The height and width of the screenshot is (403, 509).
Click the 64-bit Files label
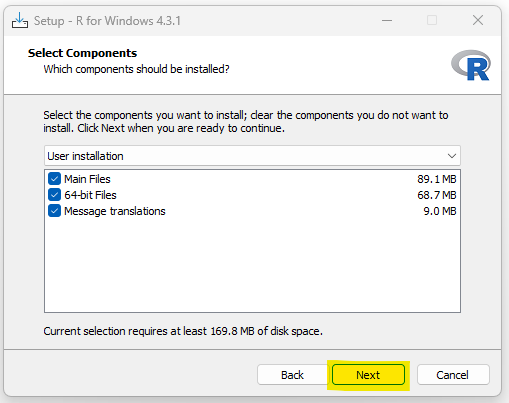tap(90, 195)
